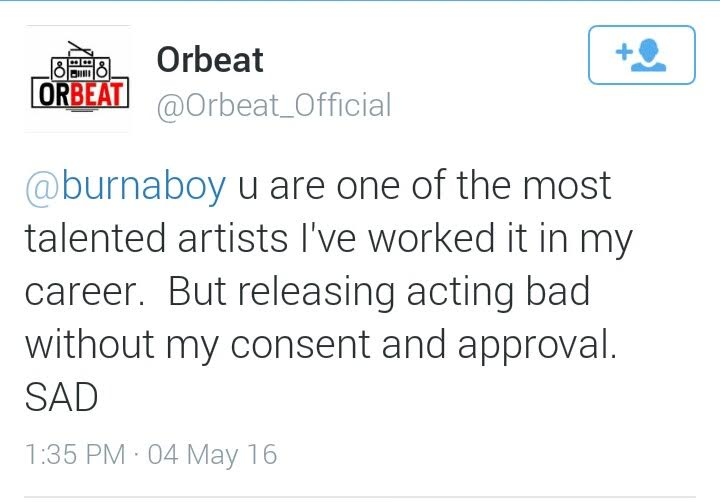Viewport: 720px width, 502px height.
Task: Tap the blue line above the tweet
Action: coord(360,2)
